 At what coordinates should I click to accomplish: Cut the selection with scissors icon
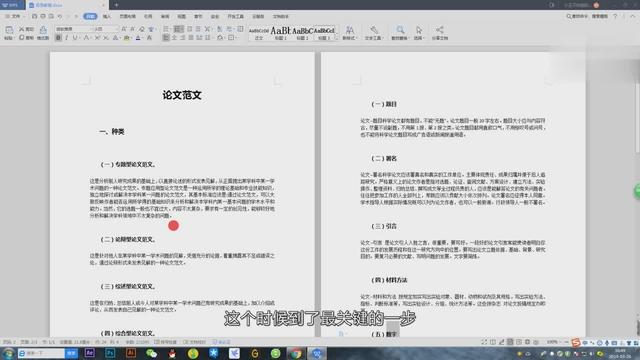coord(27,29)
